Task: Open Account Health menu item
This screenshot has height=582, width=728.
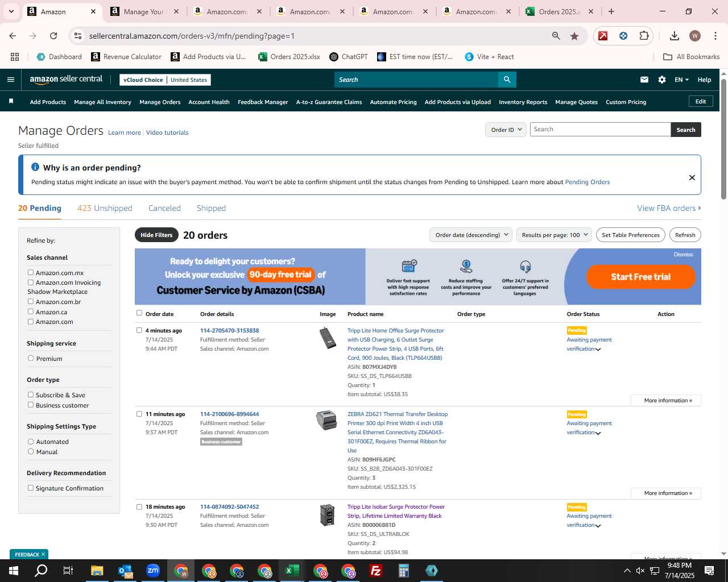Action: point(209,102)
